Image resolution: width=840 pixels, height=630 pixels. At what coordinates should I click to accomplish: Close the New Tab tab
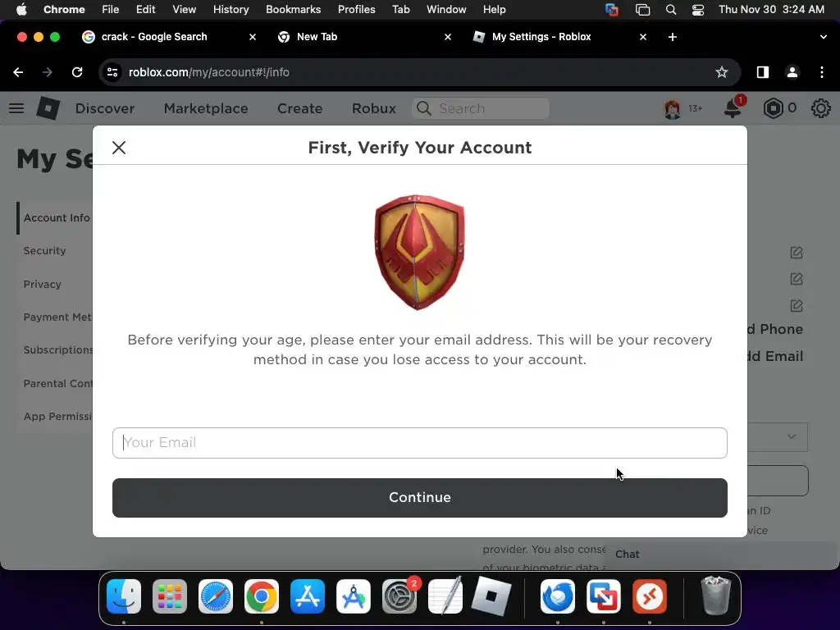[448, 37]
